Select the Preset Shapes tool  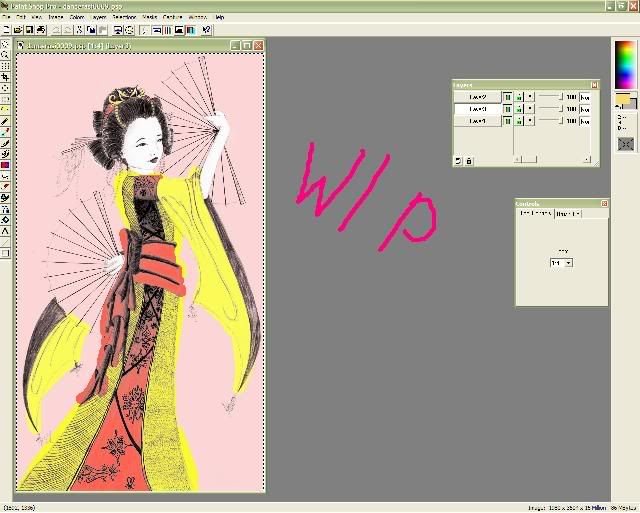click(x=5, y=253)
